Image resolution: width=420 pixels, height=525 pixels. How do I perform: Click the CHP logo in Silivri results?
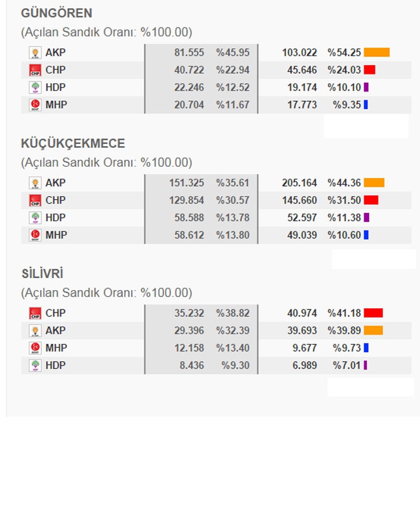(34, 313)
